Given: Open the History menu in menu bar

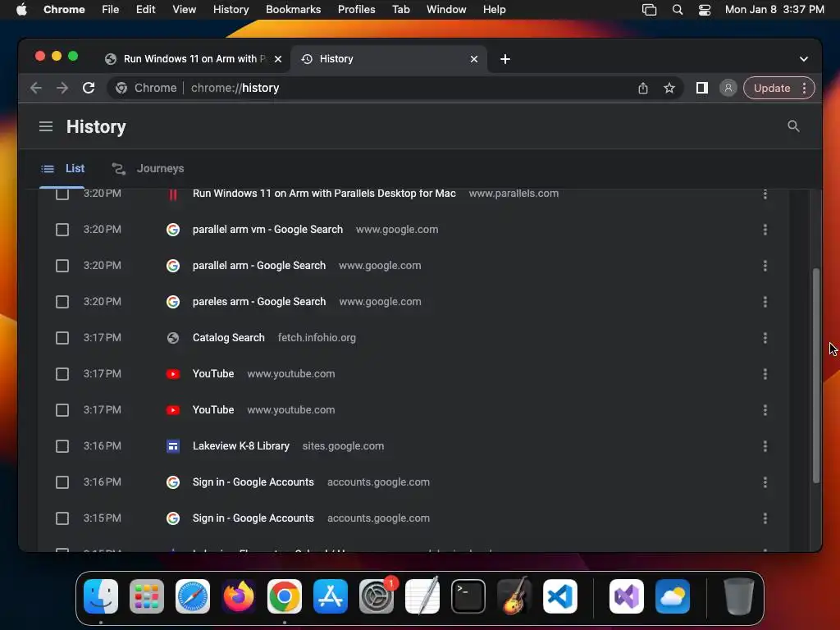Looking at the screenshot, I should click(231, 10).
